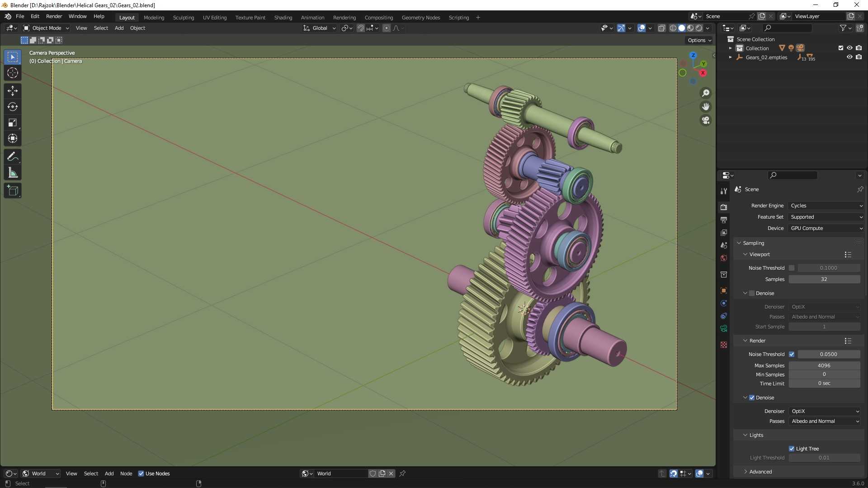Toggle X-ray display in viewport header
The width and height of the screenshot is (868, 488).
[x=661, y=28]
